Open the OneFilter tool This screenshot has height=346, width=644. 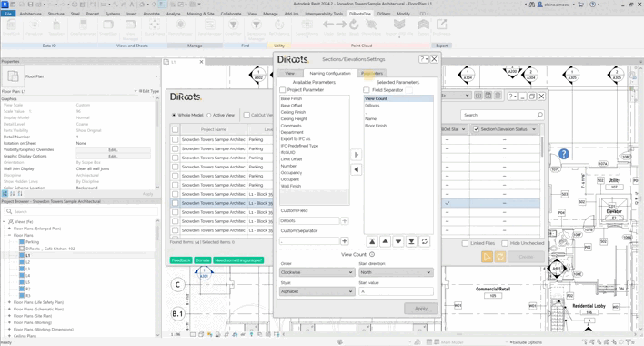click(233, 28)
